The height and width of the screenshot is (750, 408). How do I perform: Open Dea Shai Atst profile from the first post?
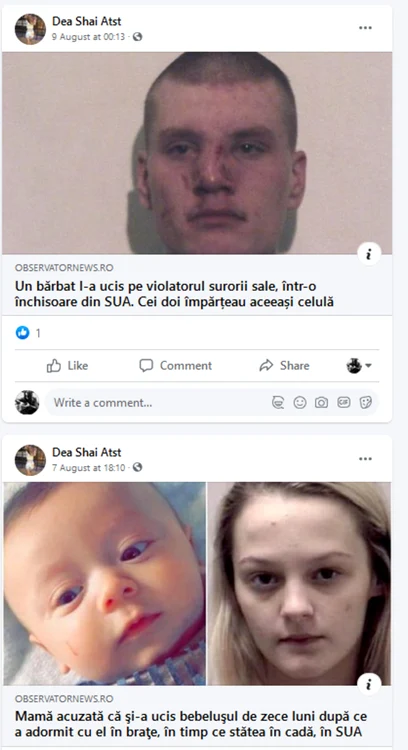click(87, 21)
